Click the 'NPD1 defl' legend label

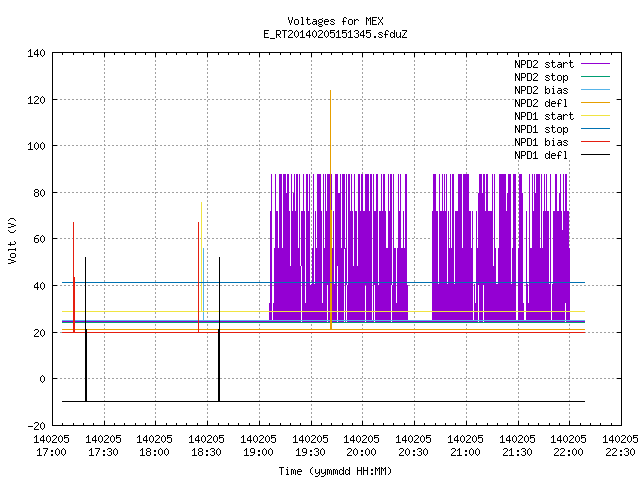click(541, 156)
